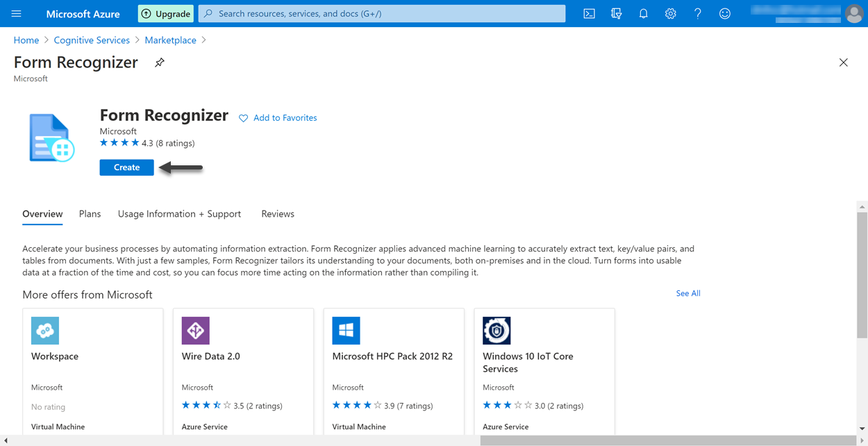
Task: Open portal settings gear
Action: tap(670, 13)
